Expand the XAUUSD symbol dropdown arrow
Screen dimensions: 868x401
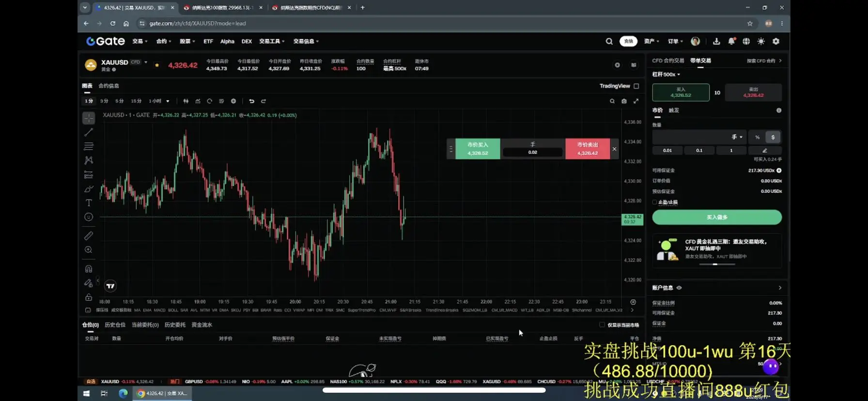point(146,62)
